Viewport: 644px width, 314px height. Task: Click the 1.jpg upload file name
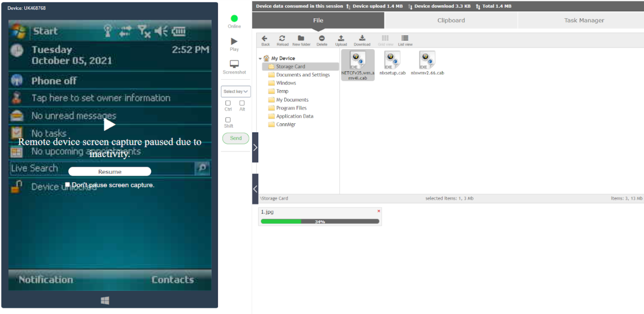coord(267,212)
